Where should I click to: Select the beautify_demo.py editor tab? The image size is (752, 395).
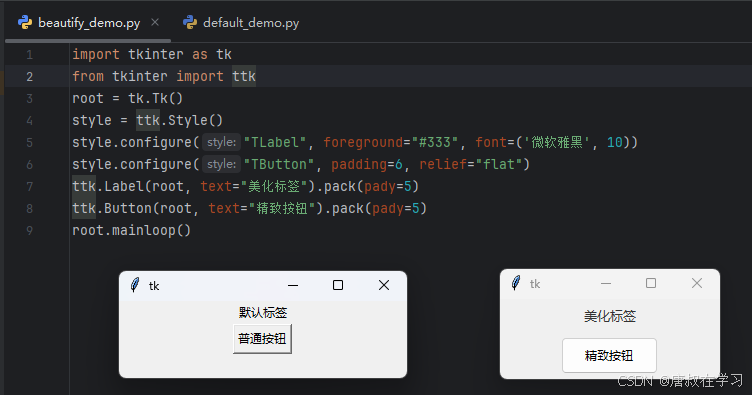89,23
